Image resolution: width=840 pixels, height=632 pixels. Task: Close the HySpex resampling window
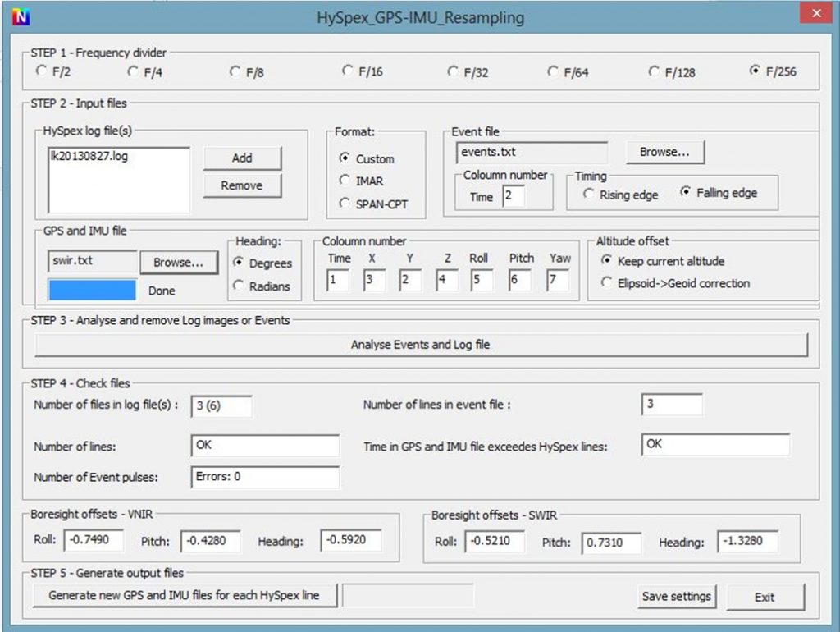click(816, 13)
